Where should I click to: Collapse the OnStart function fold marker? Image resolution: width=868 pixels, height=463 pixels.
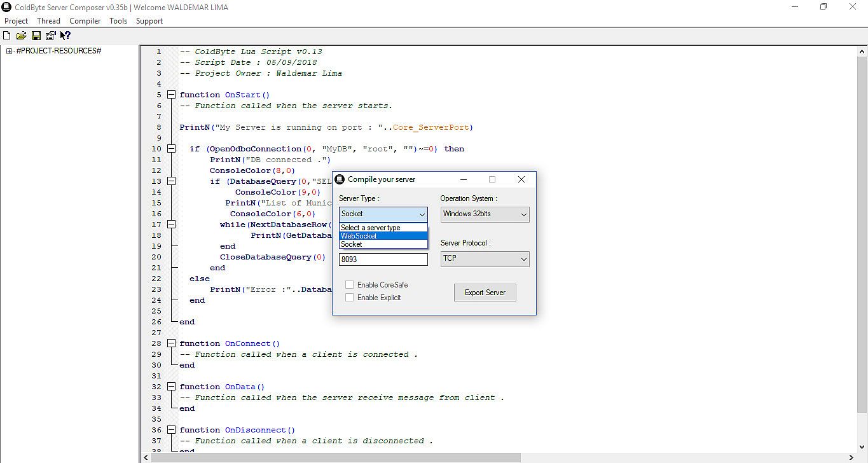pos(171,95)
